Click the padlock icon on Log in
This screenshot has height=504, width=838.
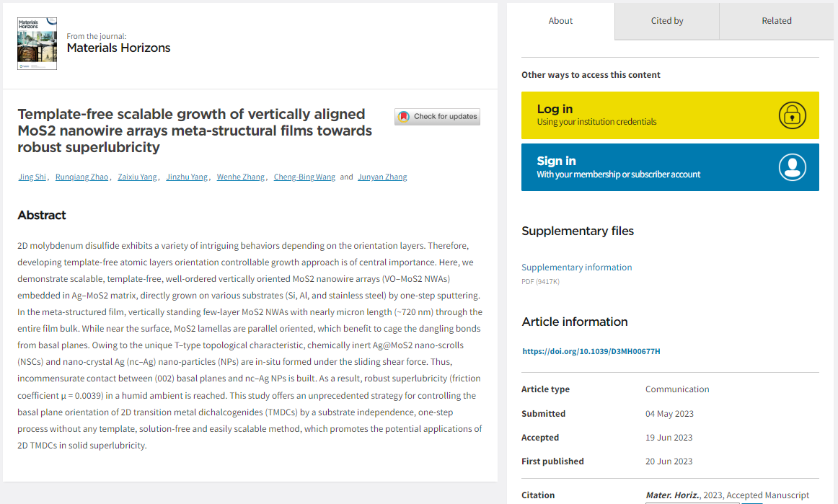click(792, 115)
